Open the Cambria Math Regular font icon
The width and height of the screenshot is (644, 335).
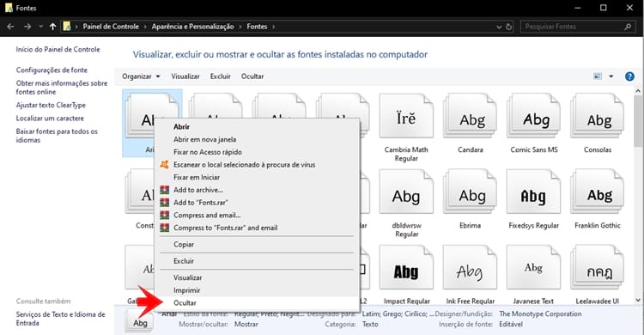click(x=406, y=116)
